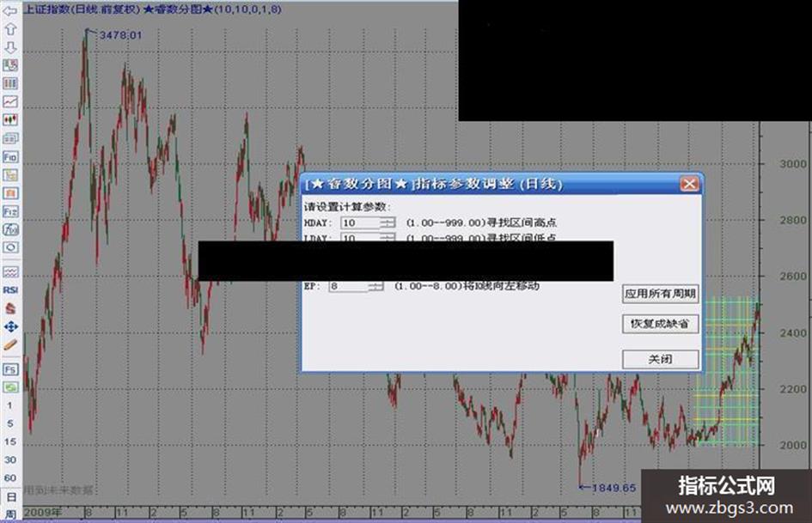Click the 恢复成缺省 button
The image size is (812, 523).
[660, 324]
